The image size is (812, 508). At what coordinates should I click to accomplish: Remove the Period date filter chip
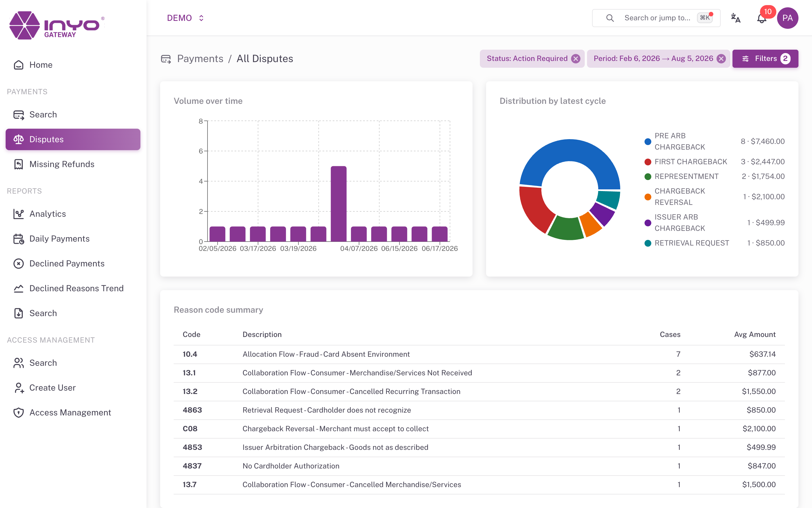pyautogui.click(x=721, y=59)
